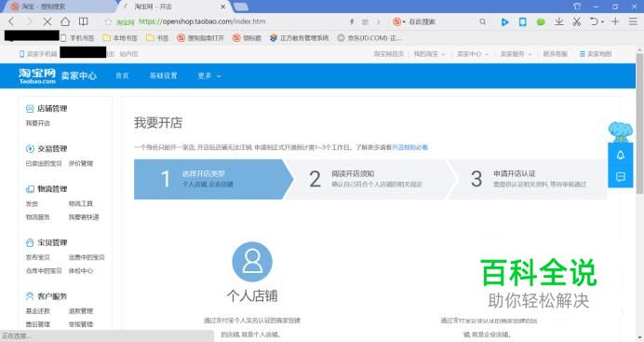Open the 本地书签 bookmark folder
This screenshot has width=644, height=342.
click(x=120, y=38)
